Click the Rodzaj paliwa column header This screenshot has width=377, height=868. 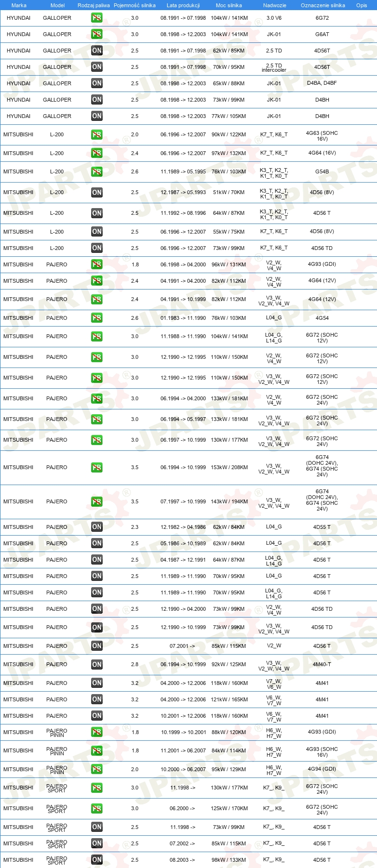pos(94,5)
